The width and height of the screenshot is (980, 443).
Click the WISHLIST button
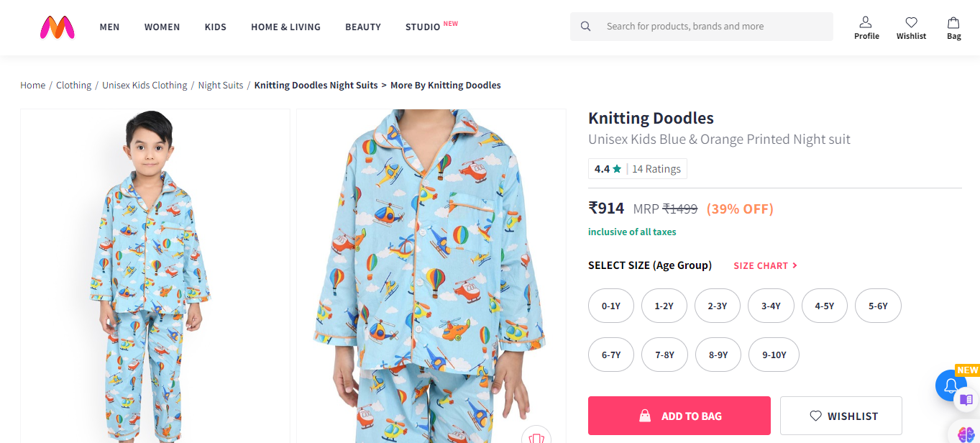point(841,416)
